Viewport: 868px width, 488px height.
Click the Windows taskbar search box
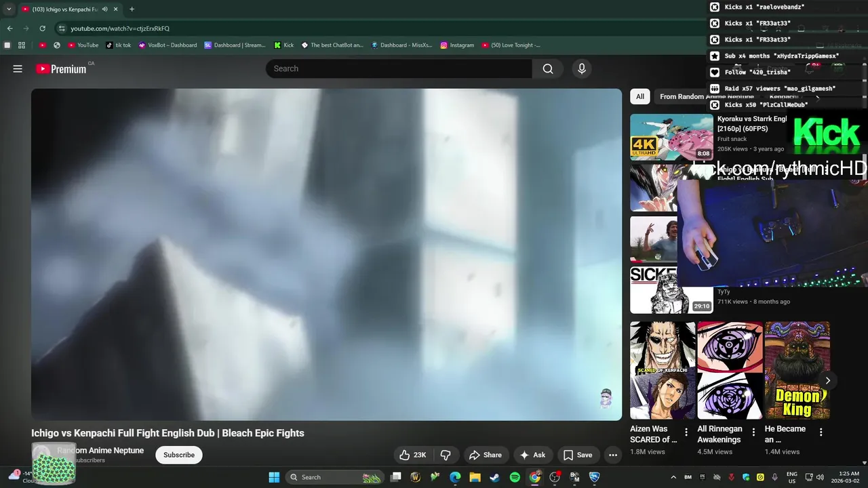(x=335, y=477)
